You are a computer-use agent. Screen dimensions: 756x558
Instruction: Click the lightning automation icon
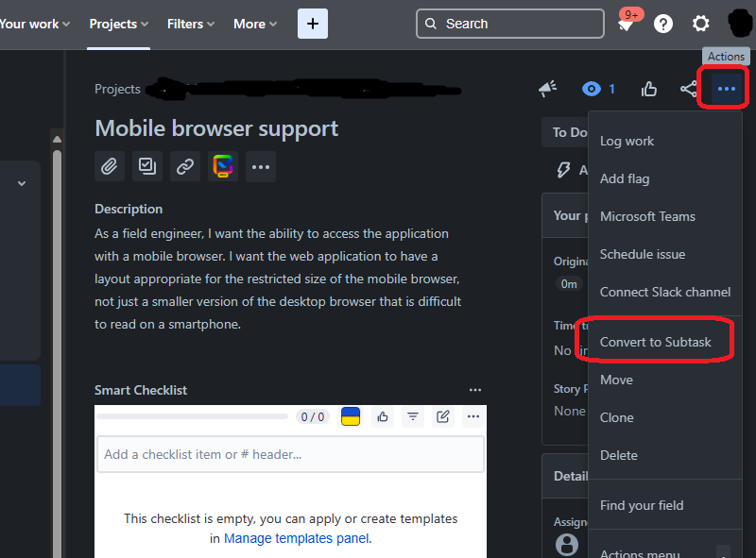[x=563, y=170]
